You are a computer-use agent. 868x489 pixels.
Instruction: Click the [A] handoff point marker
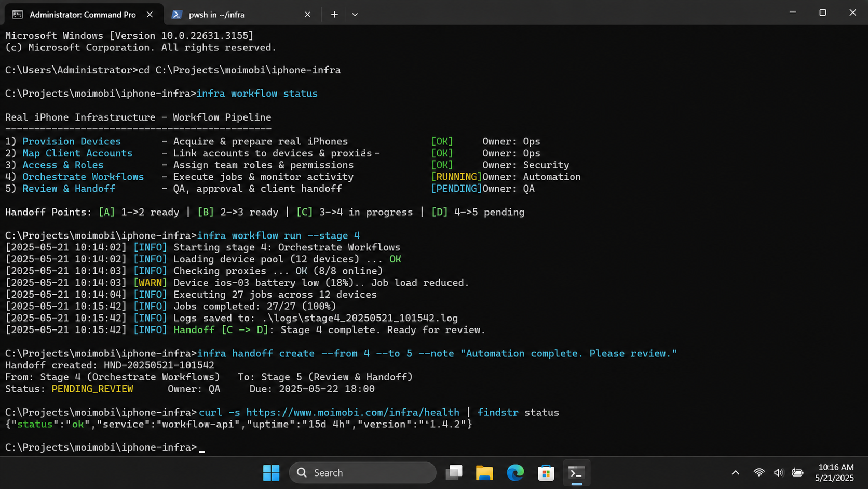click(x=106, y=212)
